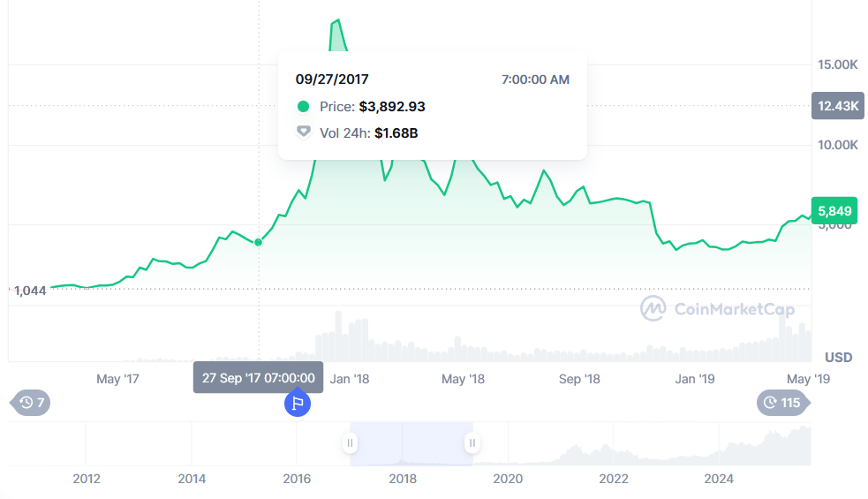
Task: Click the blue flag event marker
Action: click(298, 404)
